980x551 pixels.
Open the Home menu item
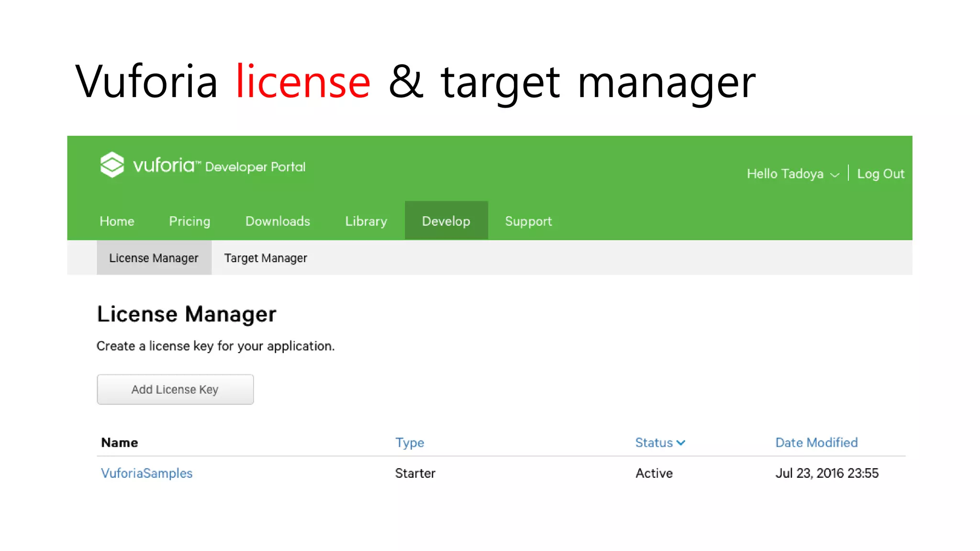pos(117,221)
